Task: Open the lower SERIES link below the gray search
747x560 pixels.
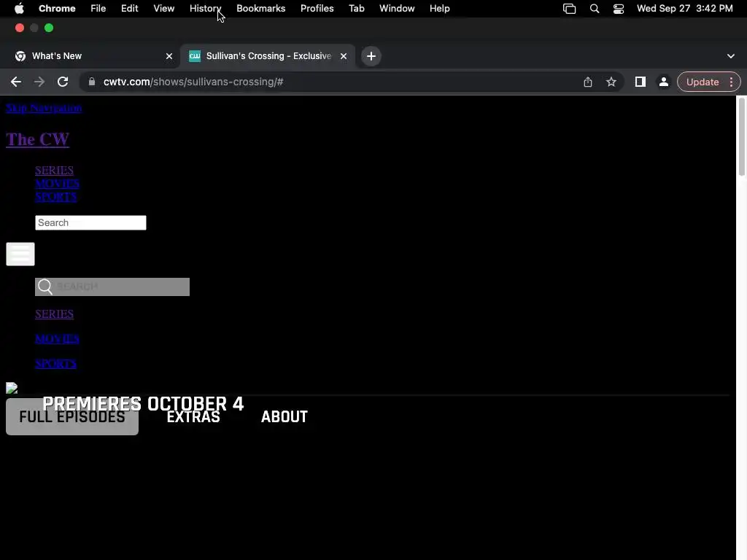Action: pos(54,314)
